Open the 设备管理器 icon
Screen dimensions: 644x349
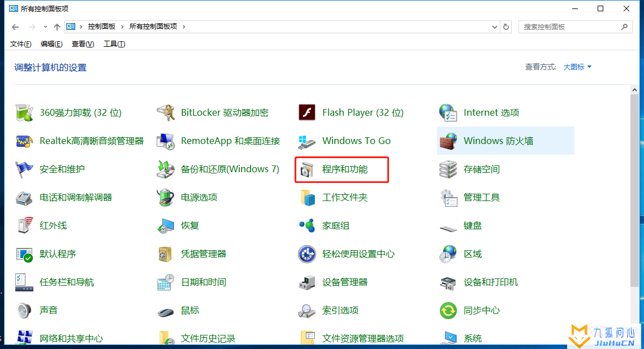[x=307, y=282]
